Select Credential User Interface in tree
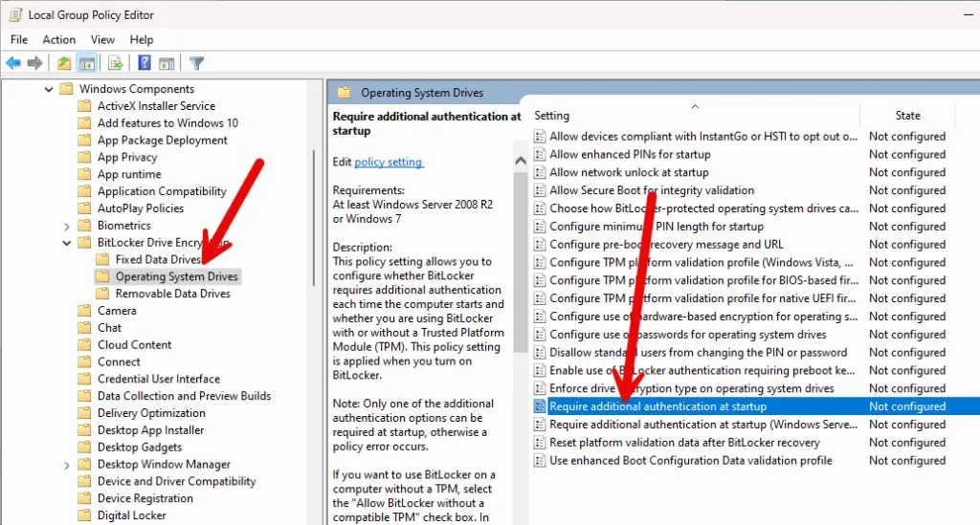 click(159, 379)
